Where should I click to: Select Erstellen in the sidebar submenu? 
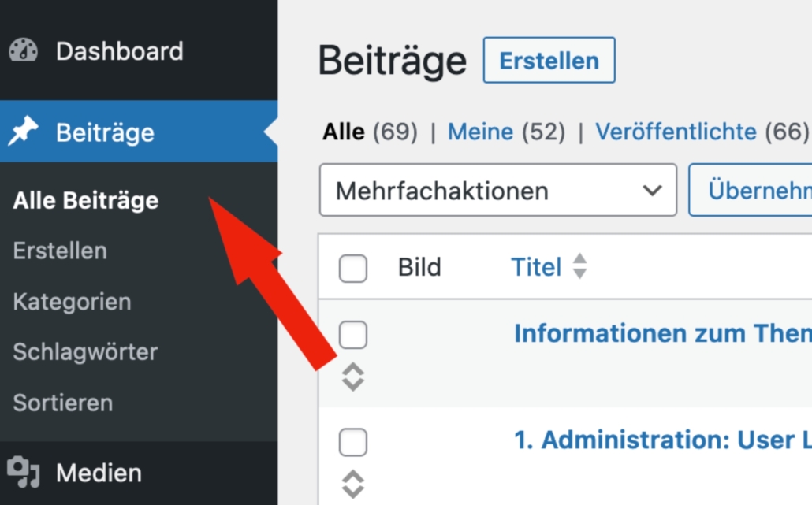[60, 251]
